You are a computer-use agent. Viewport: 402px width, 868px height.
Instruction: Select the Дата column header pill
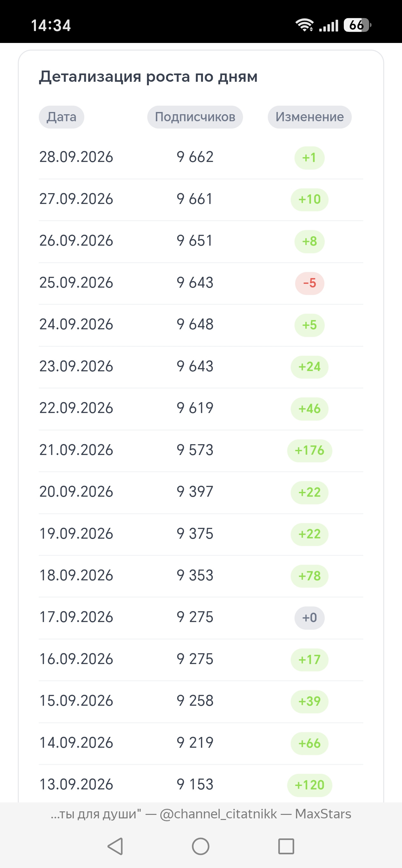tap(61, 117)
